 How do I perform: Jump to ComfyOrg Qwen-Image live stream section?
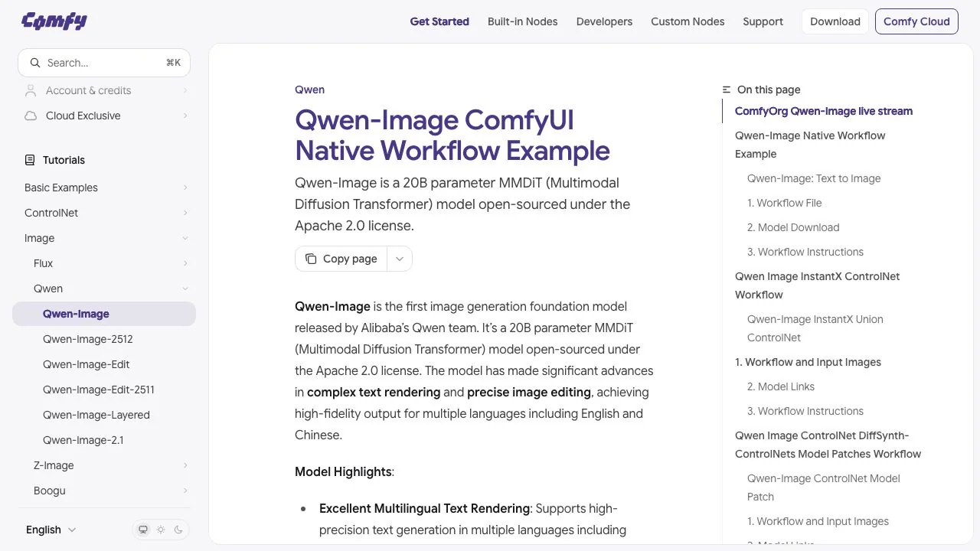(824, 111)
